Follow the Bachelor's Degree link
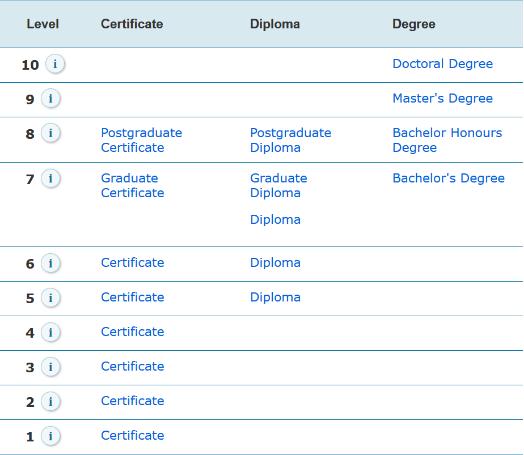This screenshot has width=524, height=455. pos(448,178)
